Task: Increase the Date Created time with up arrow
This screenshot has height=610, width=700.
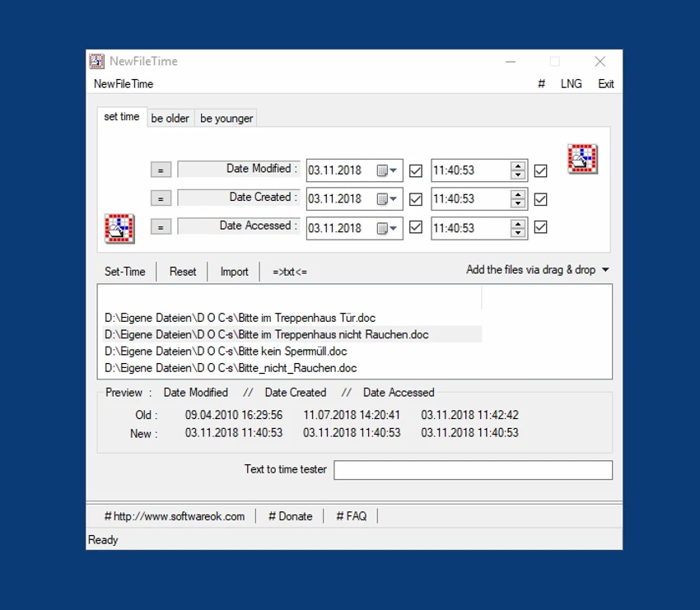Action: pyautogui.click(x=518, y=194)
